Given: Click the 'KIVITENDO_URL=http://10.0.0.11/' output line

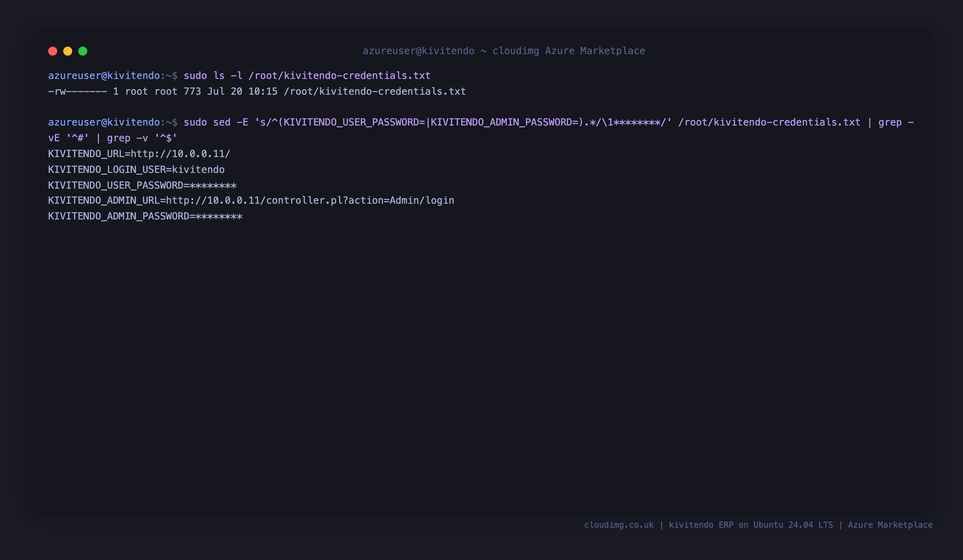Looking at the screenshot, I should tap(139, 154).
